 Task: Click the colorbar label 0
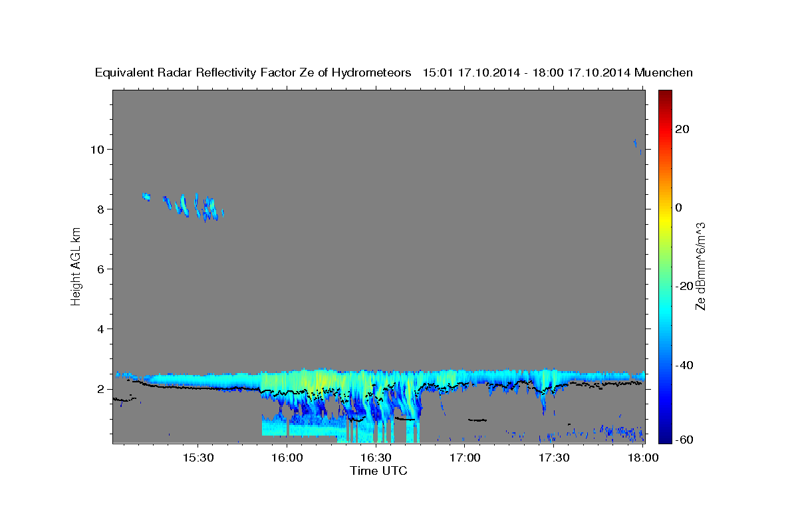point(678,207)
